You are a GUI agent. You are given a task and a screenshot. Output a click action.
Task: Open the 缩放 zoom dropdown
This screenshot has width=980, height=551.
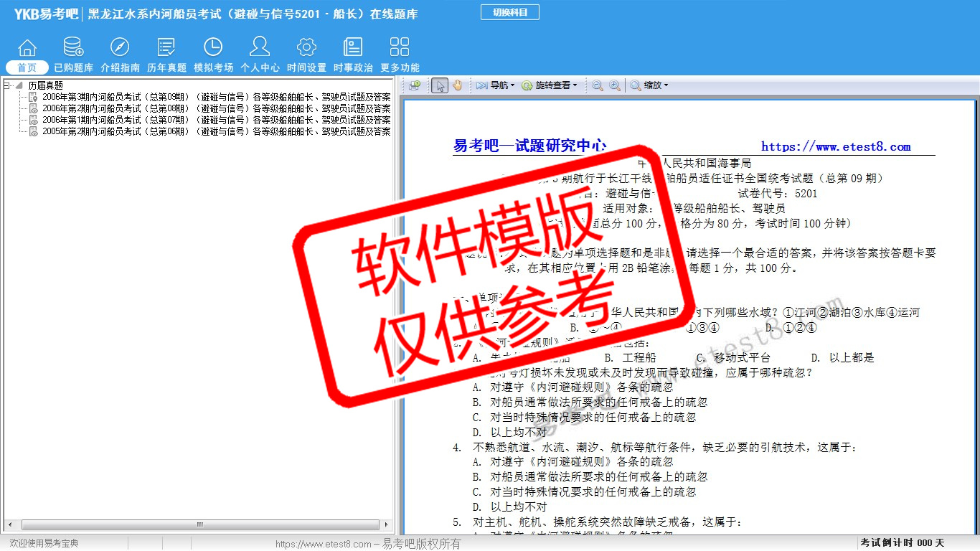click(649, 85)
